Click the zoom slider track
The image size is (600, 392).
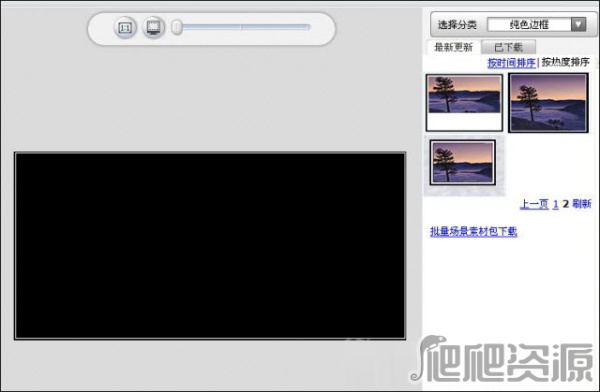pyautogui.click(x=246, y=27)
